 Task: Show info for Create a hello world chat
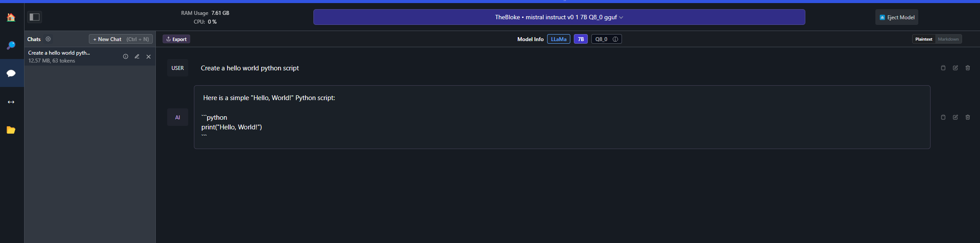click(126, 56)
